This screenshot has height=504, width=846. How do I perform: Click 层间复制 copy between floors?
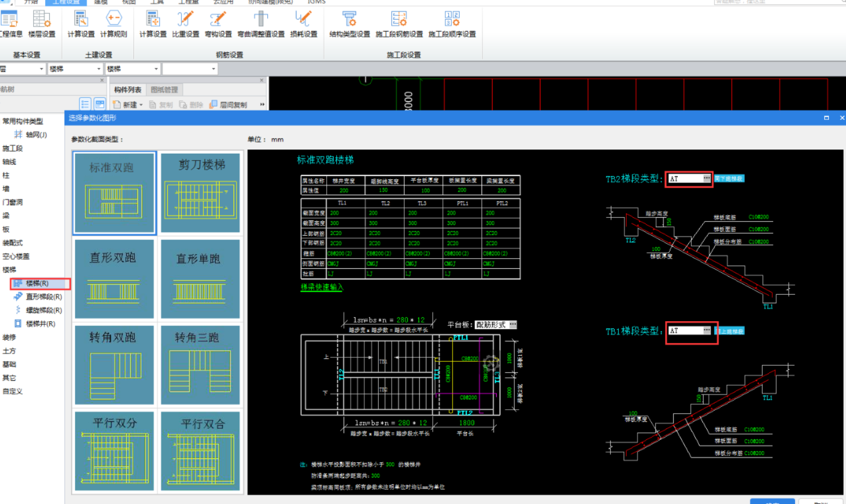(x=229, y=104)
